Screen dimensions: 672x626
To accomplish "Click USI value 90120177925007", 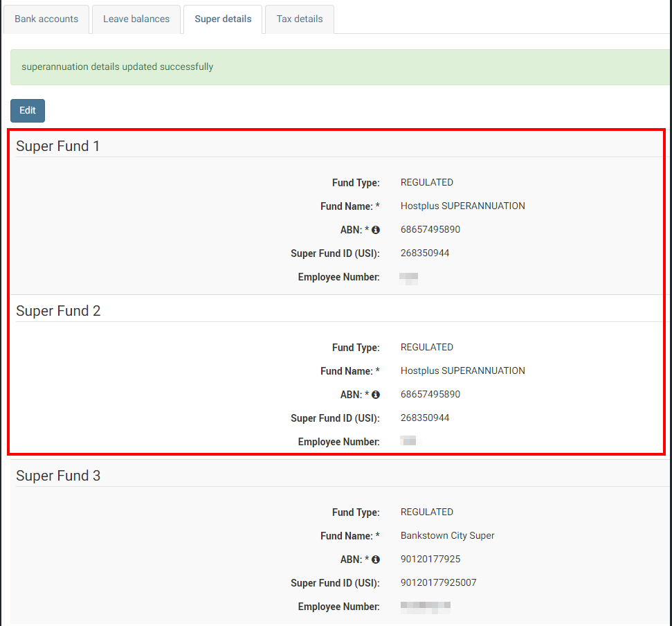I will (439, 582).
